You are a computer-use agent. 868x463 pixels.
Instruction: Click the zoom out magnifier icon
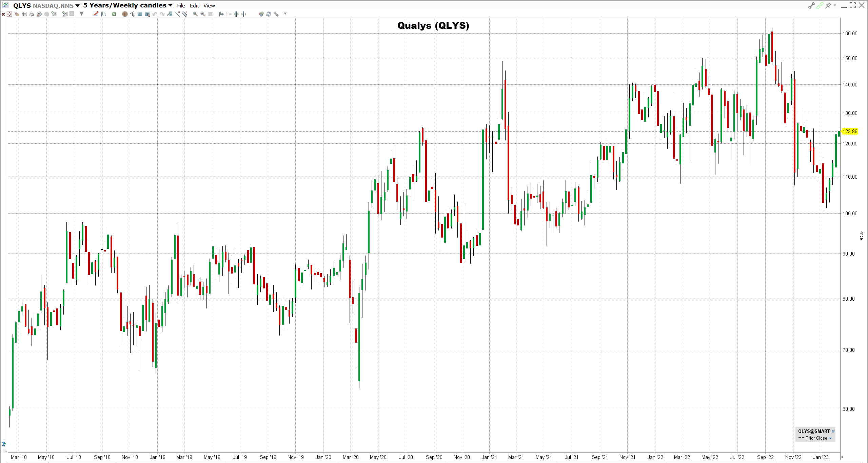[203, 14]
